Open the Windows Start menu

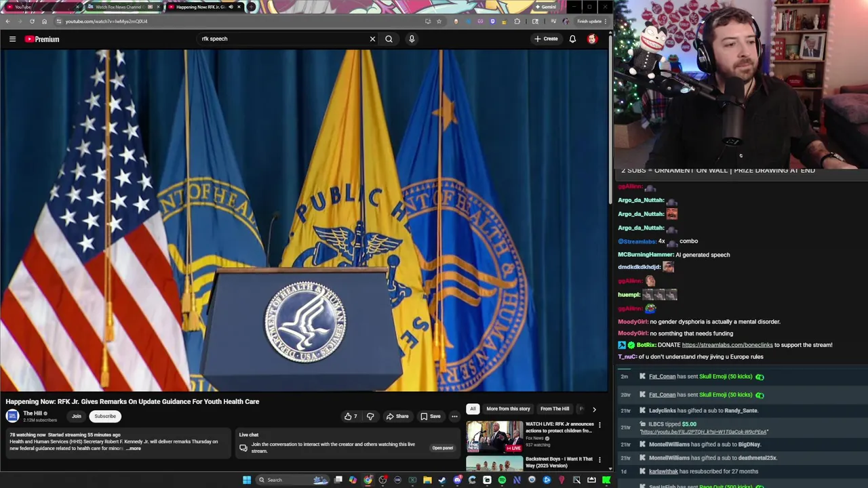tap(247, 480)
